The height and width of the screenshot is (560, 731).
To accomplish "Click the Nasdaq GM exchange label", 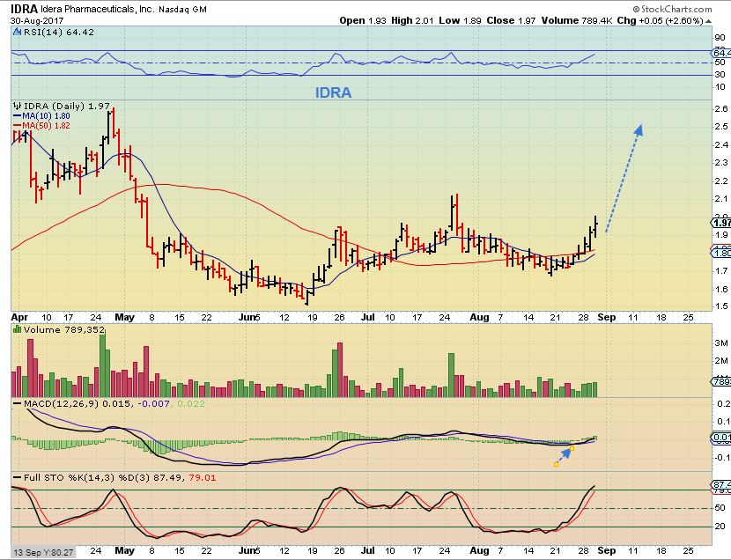I will 183,10.
